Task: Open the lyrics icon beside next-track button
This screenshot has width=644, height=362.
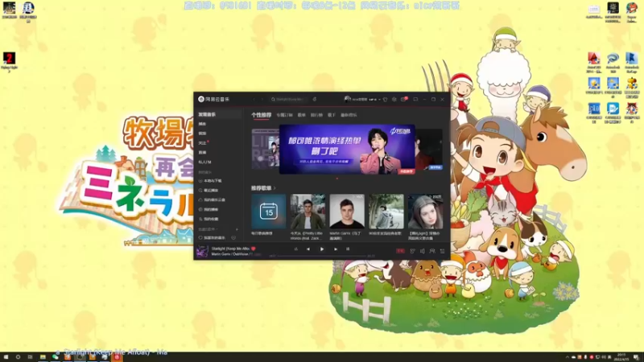Action: 348,249
